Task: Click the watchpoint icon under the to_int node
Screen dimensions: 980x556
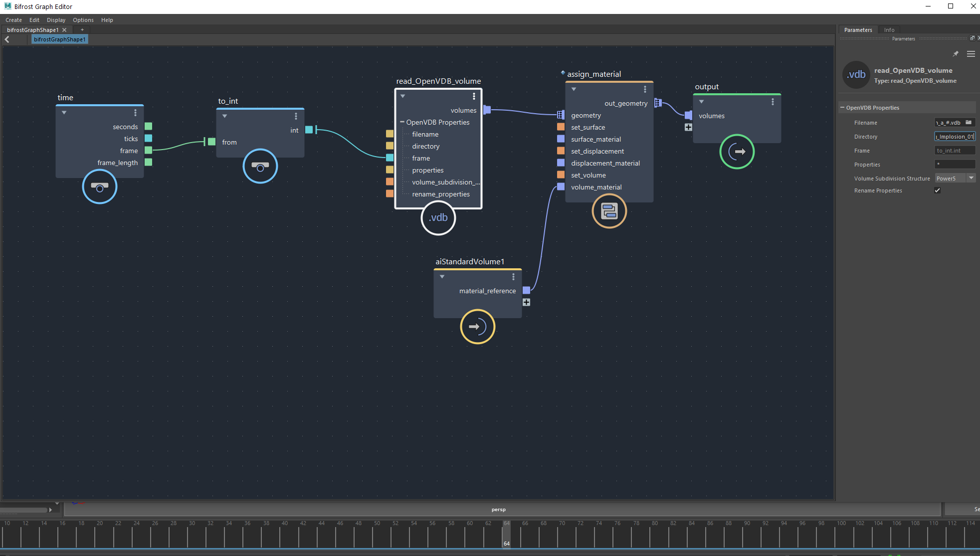Action: 260,166
